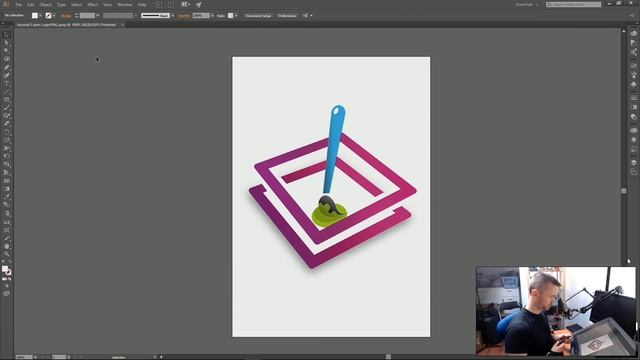Close the open document tab
The width and height of the screenshot is (640, 360).
click(122, 25)
